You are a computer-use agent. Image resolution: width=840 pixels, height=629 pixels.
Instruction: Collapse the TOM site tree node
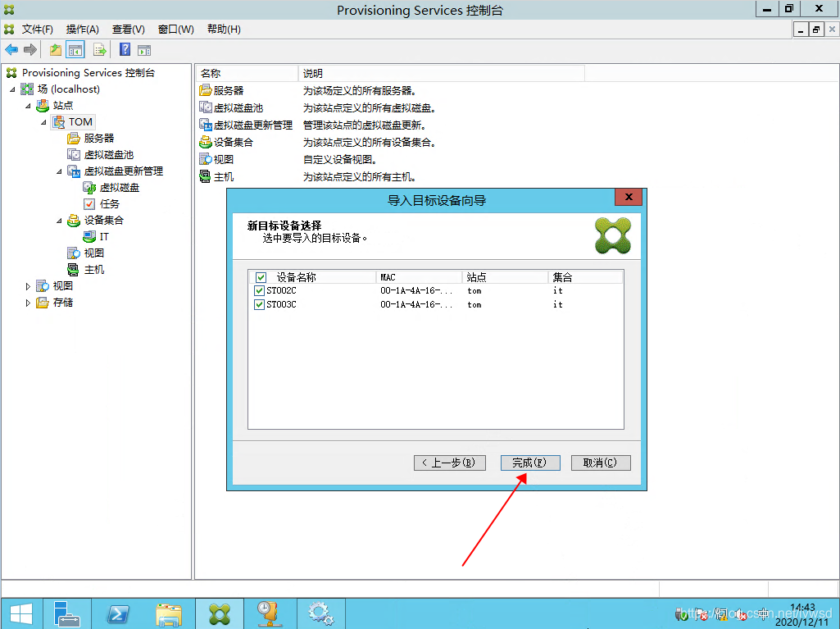(x=43, y=122)
